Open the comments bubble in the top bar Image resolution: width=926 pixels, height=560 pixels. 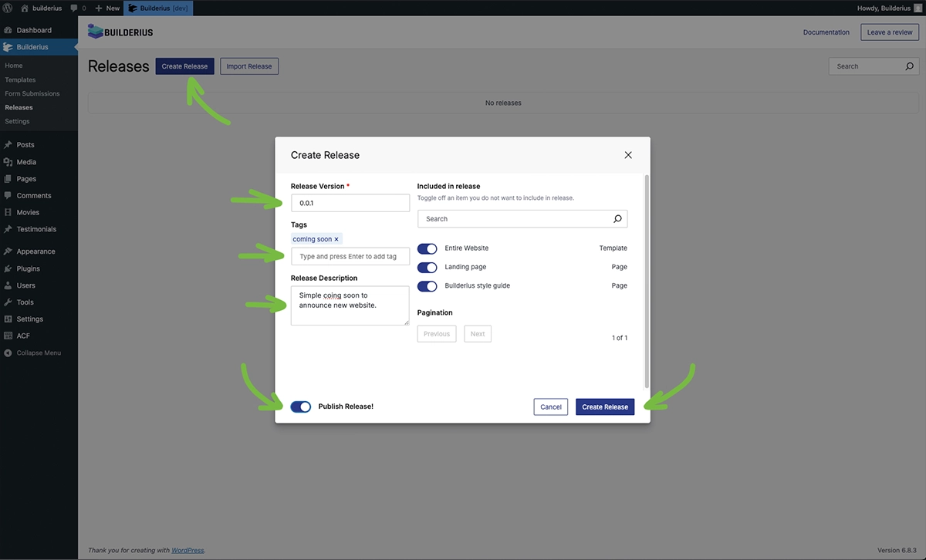click(74, 8)
